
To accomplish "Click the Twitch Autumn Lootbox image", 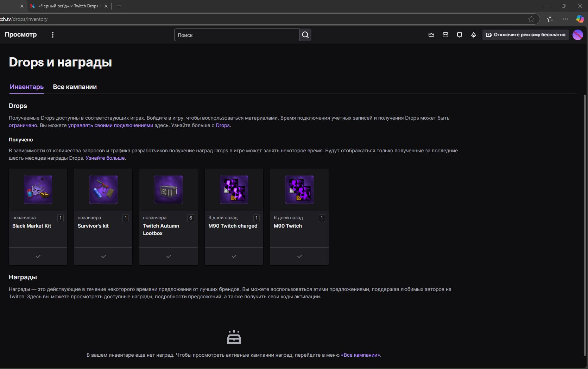I will (x=169, y=190).
